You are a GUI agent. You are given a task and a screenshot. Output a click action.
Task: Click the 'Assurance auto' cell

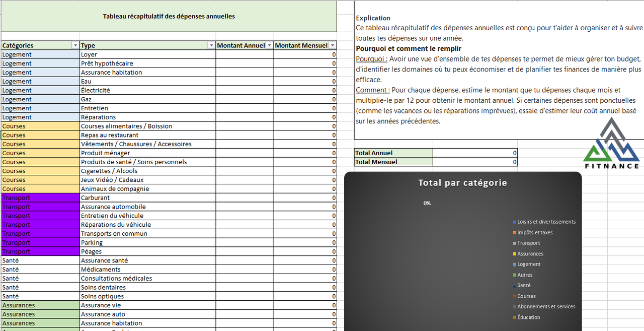click(148, 314)
